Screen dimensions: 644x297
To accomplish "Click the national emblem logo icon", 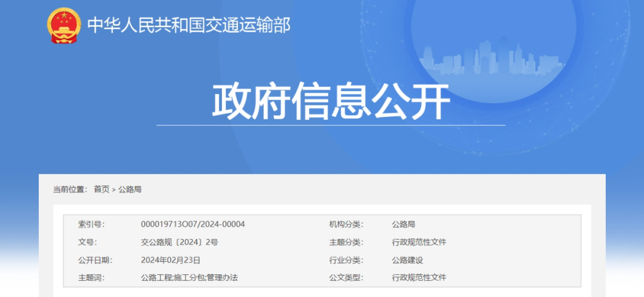I will [x=64, y=25].
